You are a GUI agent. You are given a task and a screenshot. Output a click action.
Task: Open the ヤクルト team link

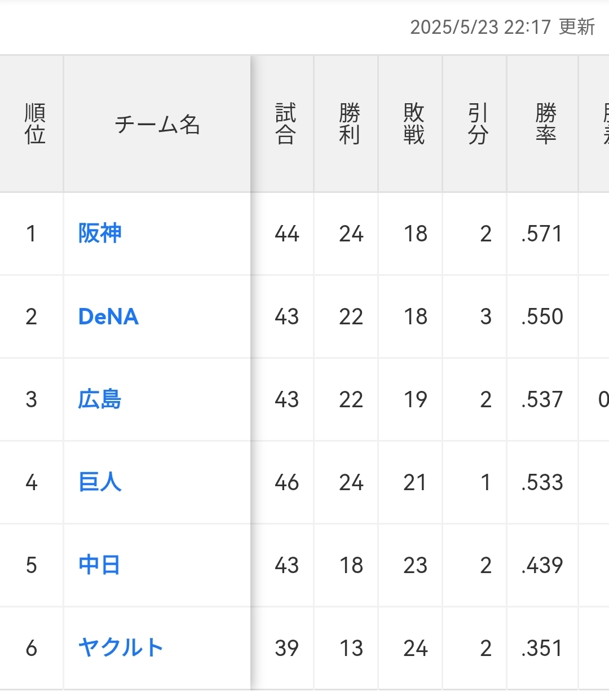(x=121, y=648)
